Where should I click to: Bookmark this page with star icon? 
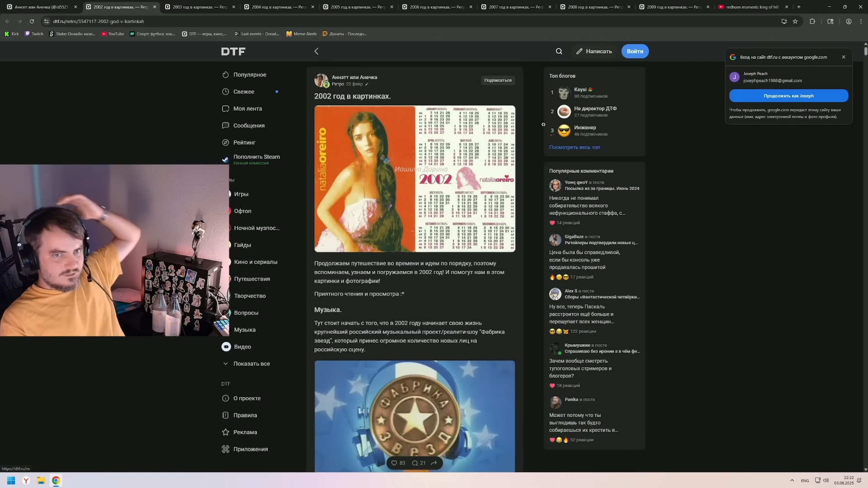point(795,21)
